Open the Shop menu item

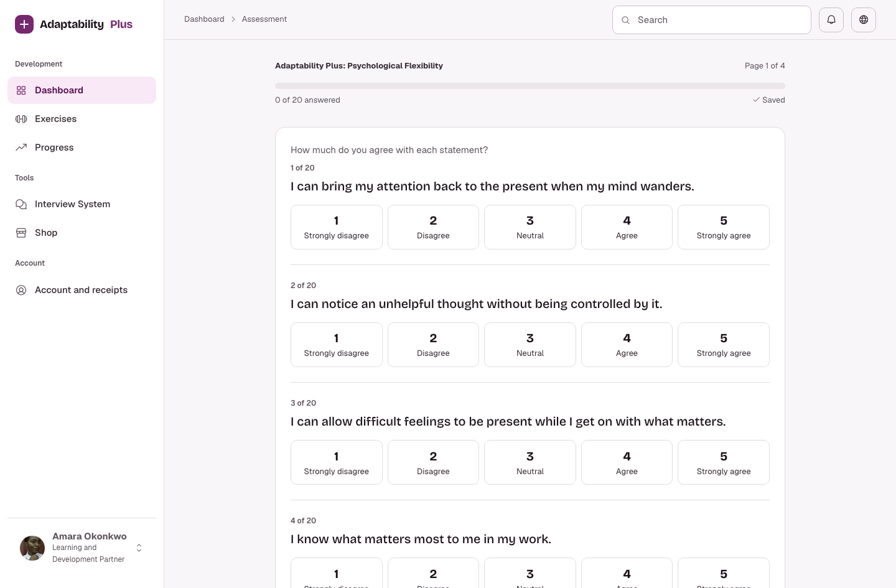(x=82, y=233)
